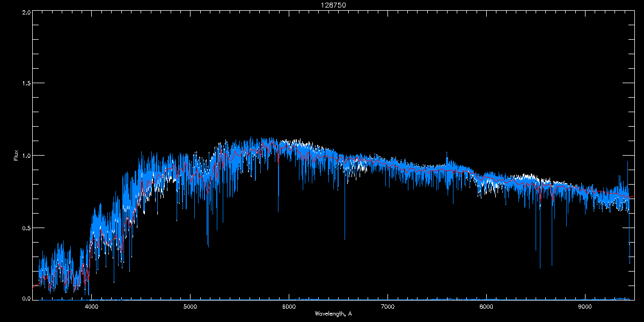Click the 8000 x-axis tick label
644x322 pixels.
486,307
